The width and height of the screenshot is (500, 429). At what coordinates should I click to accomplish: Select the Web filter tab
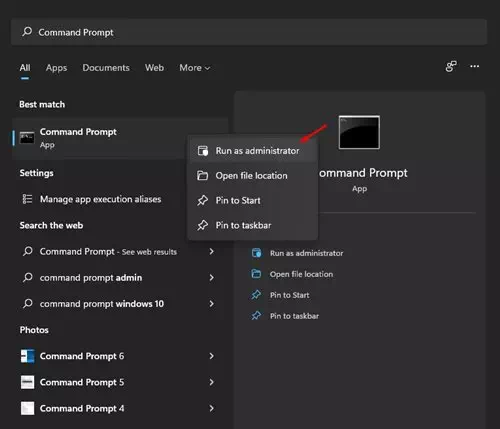(154, 68)
